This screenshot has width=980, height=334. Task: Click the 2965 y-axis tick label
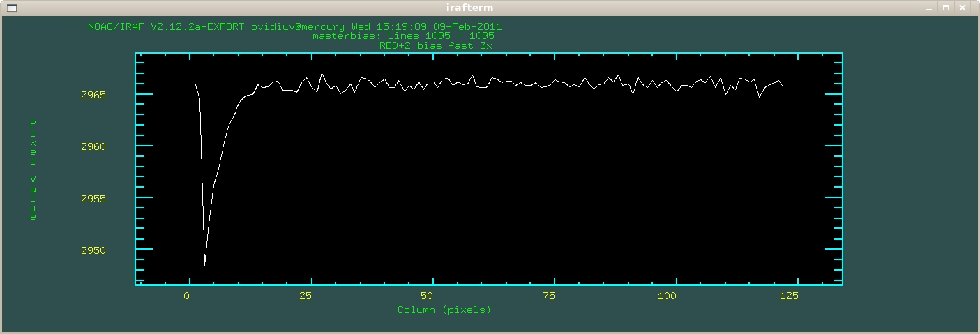point(94,95)
